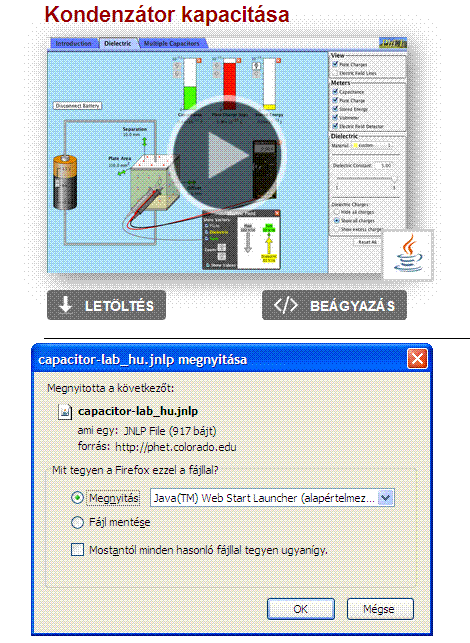Click the Disconnect Battery button
This screenshot has height=643, width=470.
point(78,106)
